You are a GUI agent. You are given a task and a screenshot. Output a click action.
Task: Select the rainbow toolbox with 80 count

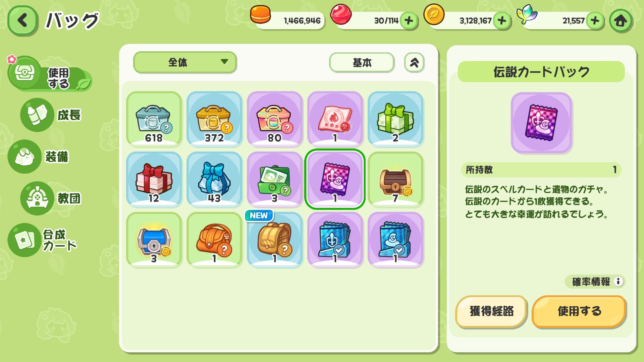click(275, 119)
